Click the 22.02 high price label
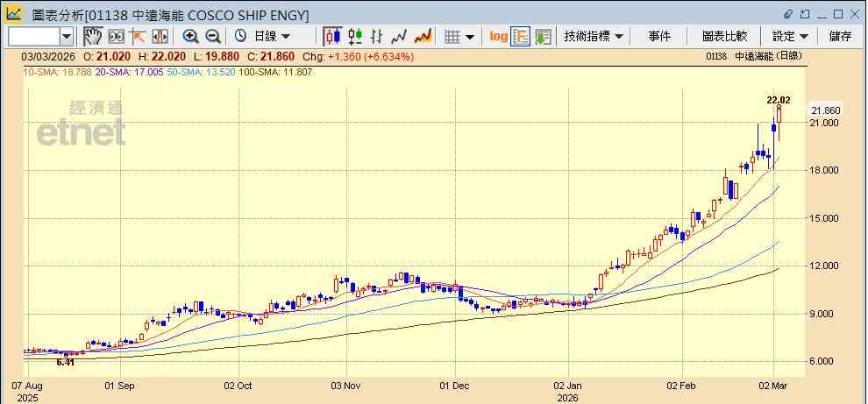This screenshot has height=404, width=868. [779, 100]
